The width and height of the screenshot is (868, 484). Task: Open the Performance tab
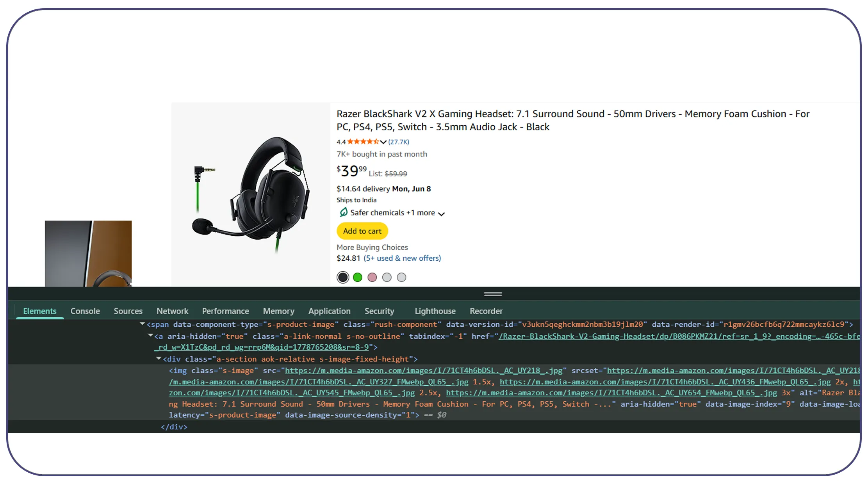225,311
